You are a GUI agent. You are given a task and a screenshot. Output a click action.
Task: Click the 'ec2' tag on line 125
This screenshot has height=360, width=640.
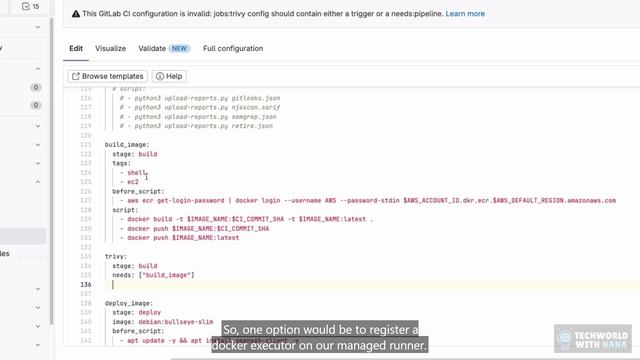(133, 182)
